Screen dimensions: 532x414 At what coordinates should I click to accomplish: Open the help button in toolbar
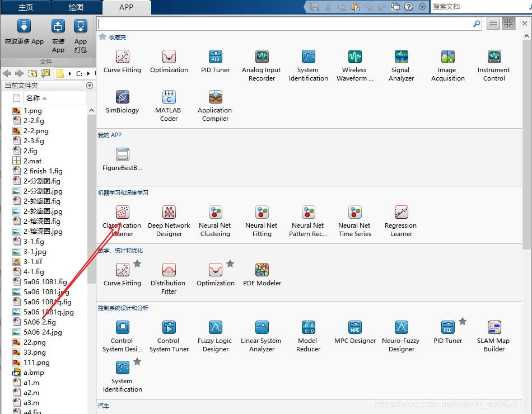click(409, 7)
